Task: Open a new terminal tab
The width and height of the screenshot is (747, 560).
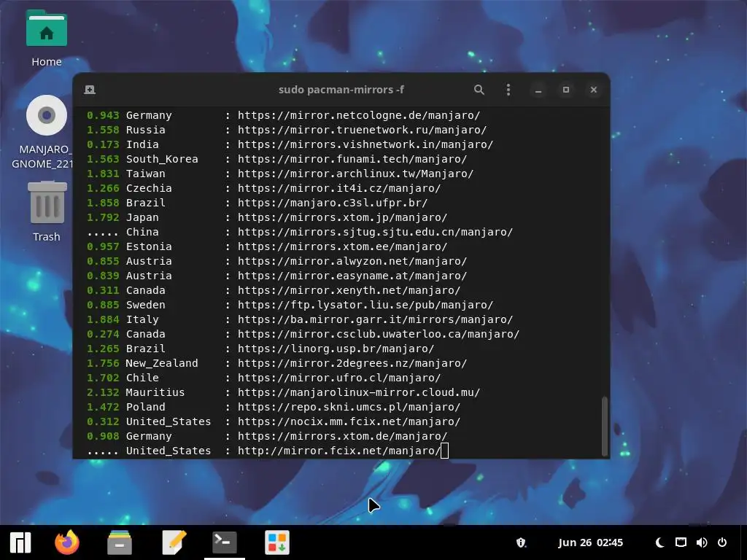Action: tap(90, 90)
